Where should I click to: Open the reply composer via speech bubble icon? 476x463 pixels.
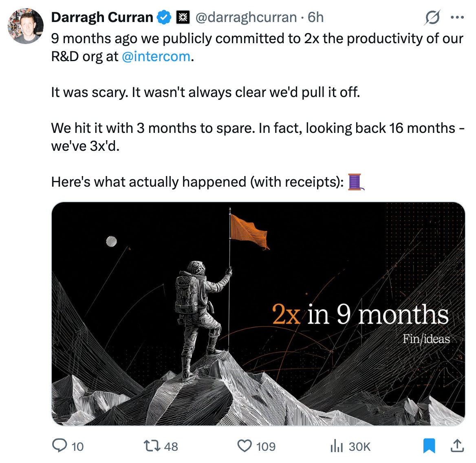[x=58, y=446]
